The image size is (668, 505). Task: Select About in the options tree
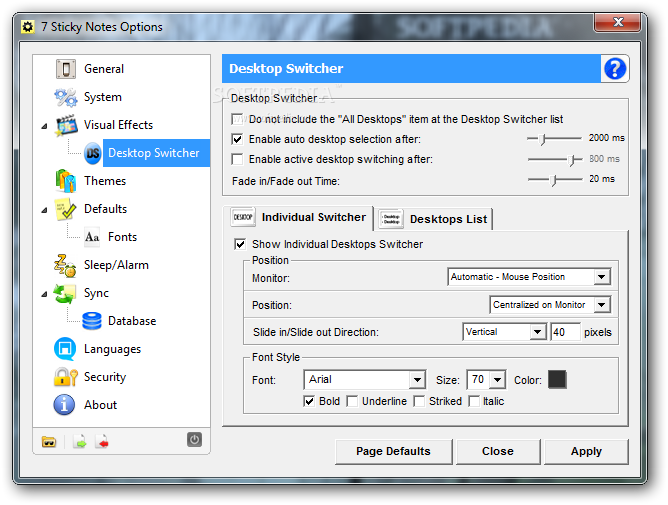click(x=100, y=405)
